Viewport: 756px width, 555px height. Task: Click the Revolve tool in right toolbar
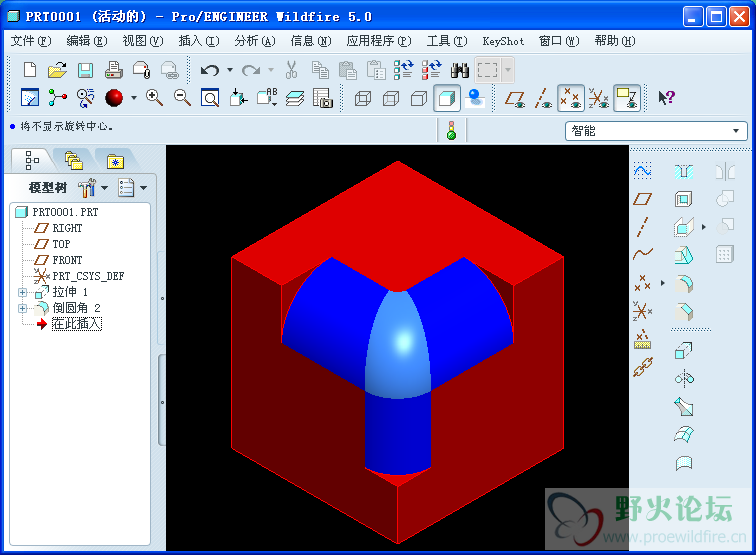tap(685, 379)
